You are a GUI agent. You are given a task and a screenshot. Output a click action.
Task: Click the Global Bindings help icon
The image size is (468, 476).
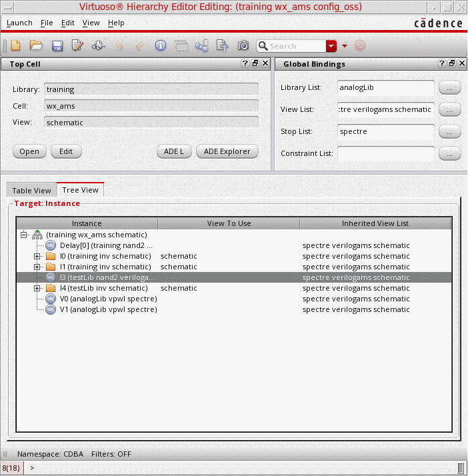tap(441, 63)
